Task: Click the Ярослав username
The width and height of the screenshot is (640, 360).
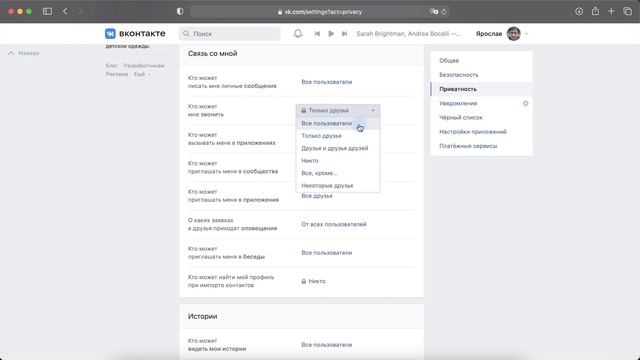Action: click(489, 34)
